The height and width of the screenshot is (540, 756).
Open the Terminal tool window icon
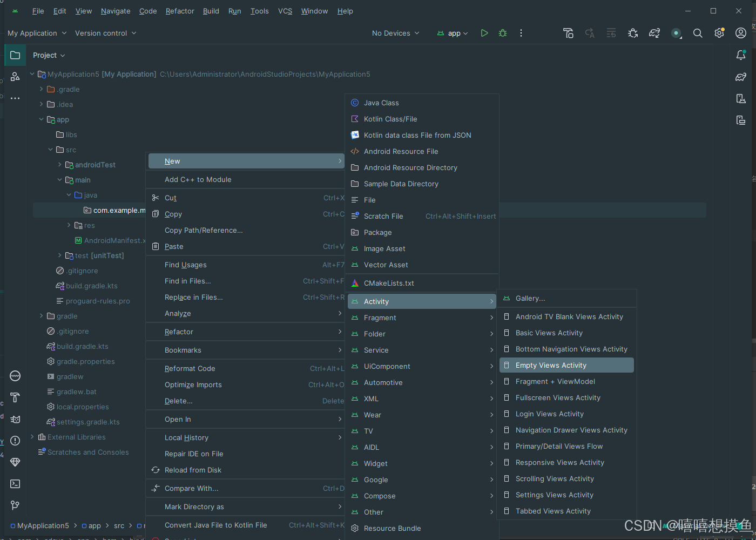15,484
